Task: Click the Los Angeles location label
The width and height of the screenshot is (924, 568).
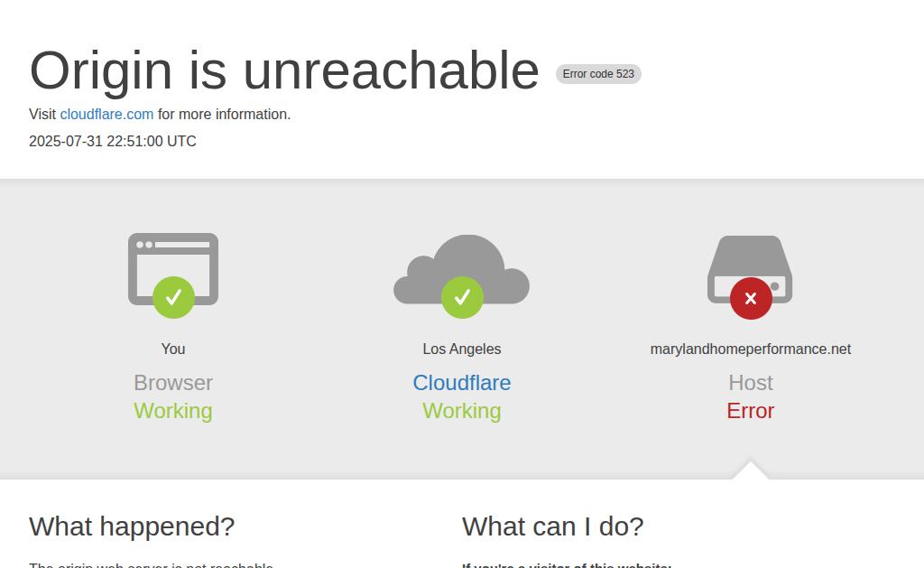Action: [461, 349]
